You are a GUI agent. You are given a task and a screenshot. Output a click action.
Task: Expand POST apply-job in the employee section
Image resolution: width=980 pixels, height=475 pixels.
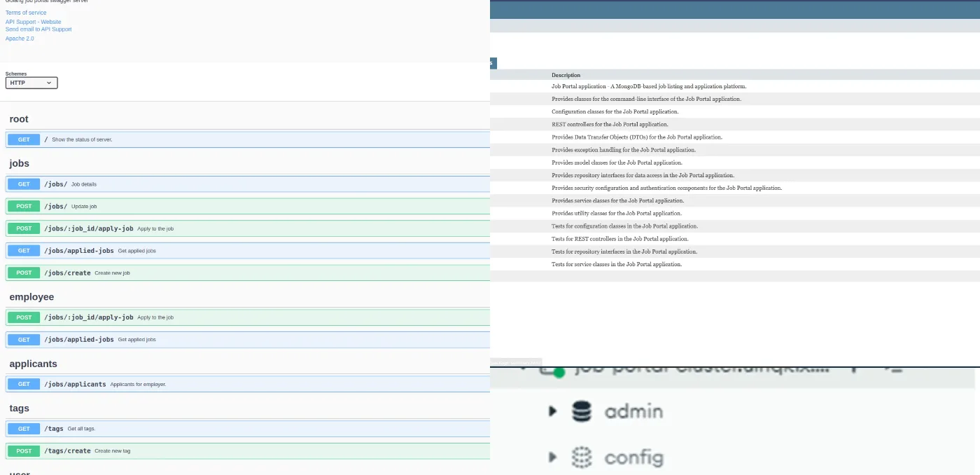248,317
